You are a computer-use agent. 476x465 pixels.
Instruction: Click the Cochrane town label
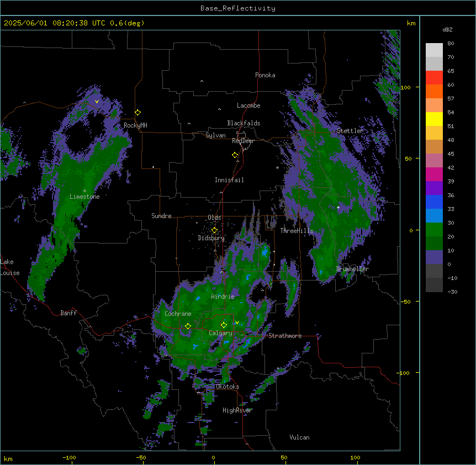(178, 314)
